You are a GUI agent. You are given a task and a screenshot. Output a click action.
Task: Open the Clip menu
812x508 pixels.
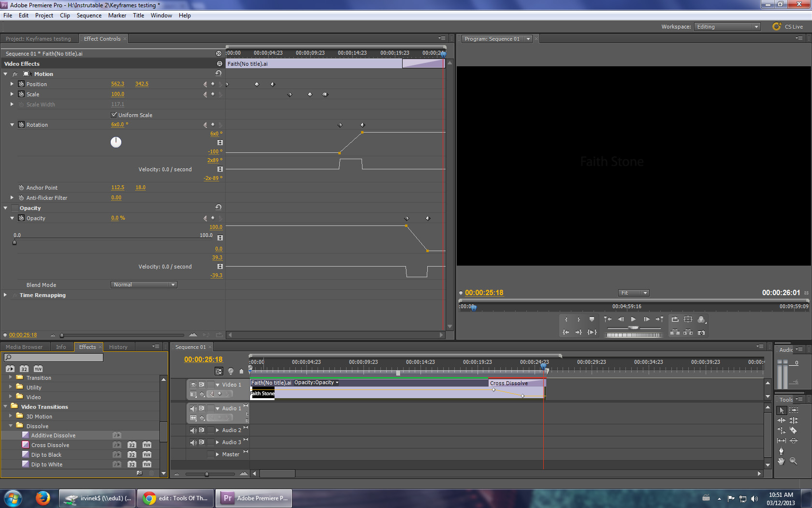(65, 15)
